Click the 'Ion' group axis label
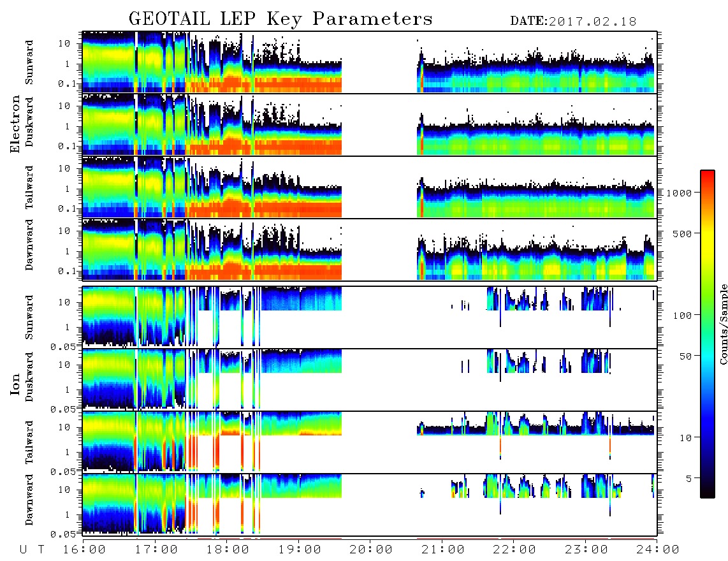The image size is (728, 561). point(15,384)
